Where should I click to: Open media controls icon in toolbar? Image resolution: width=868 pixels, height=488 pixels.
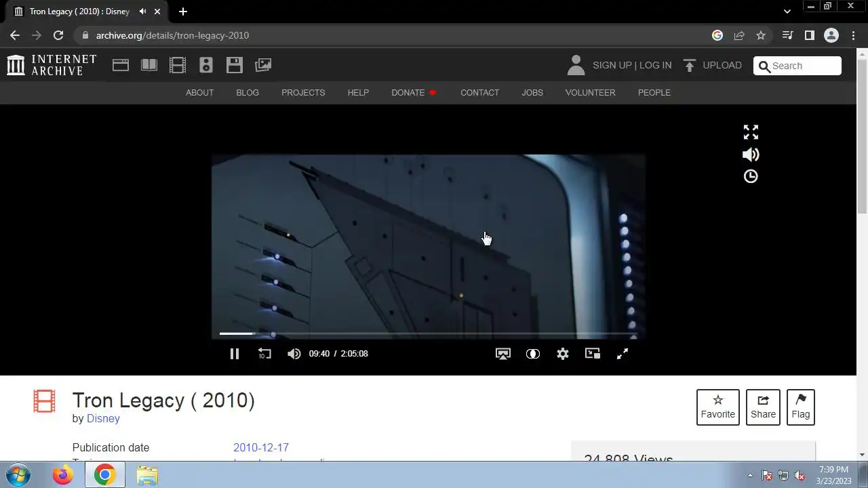787,35
